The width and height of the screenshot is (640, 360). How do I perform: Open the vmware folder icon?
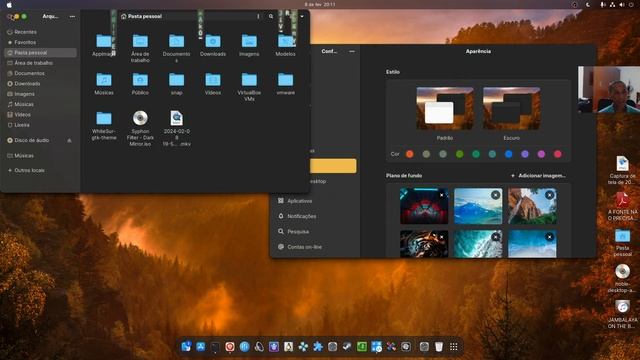click(x=285, y=80)
